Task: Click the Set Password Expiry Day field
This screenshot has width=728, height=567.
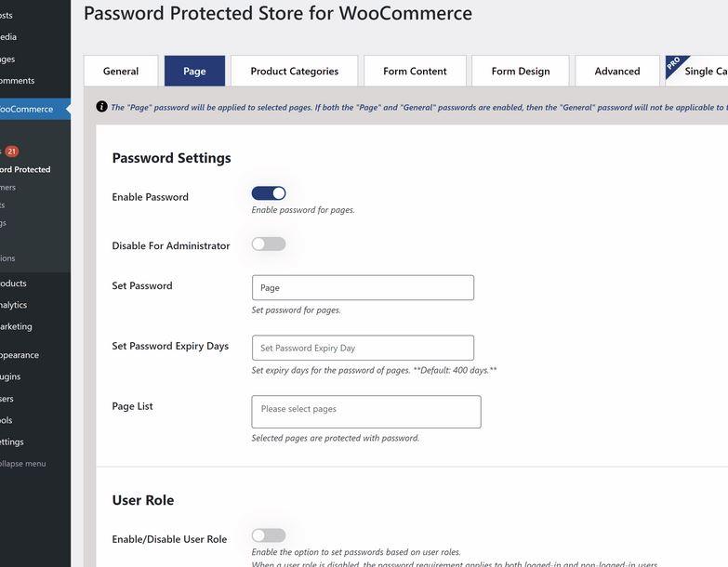Action: coord(364,348)
